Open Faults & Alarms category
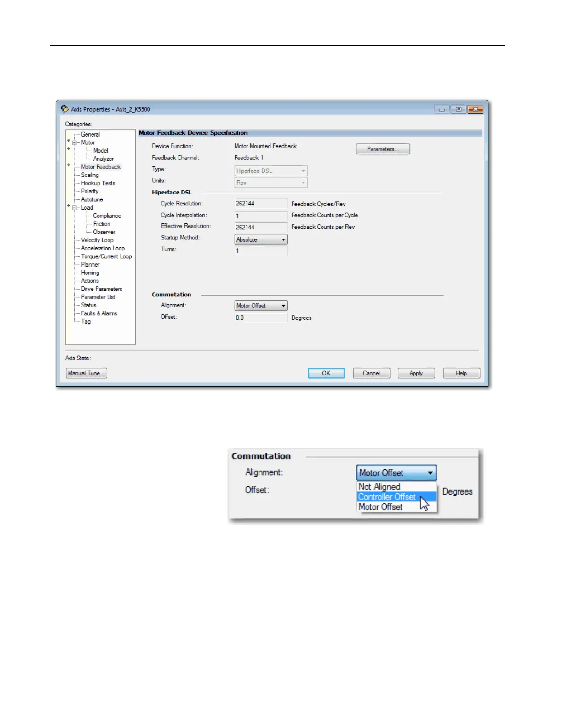The height and width of the screenshot is (728, 563). 99,314
